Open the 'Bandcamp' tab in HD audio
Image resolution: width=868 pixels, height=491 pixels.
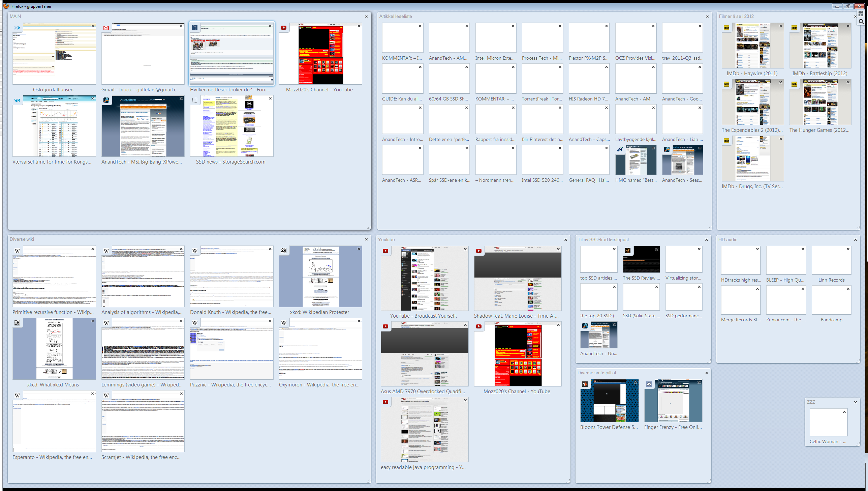pos(831,300)
